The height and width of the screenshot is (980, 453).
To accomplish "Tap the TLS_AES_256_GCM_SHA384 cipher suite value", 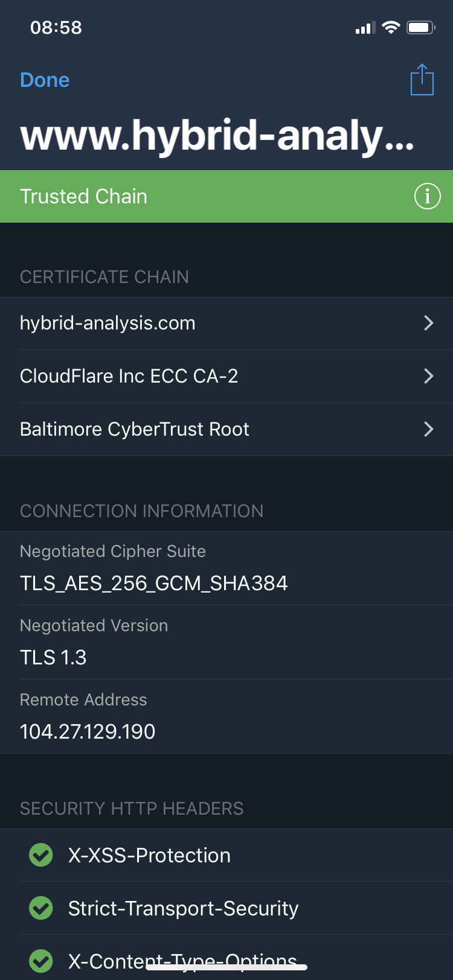I will pos(153,583).
